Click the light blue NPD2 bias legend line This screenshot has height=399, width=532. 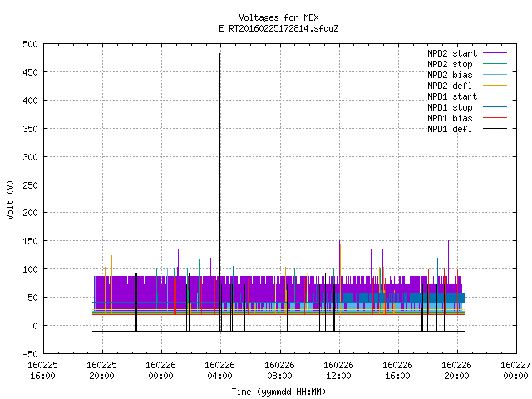(495, 74)
